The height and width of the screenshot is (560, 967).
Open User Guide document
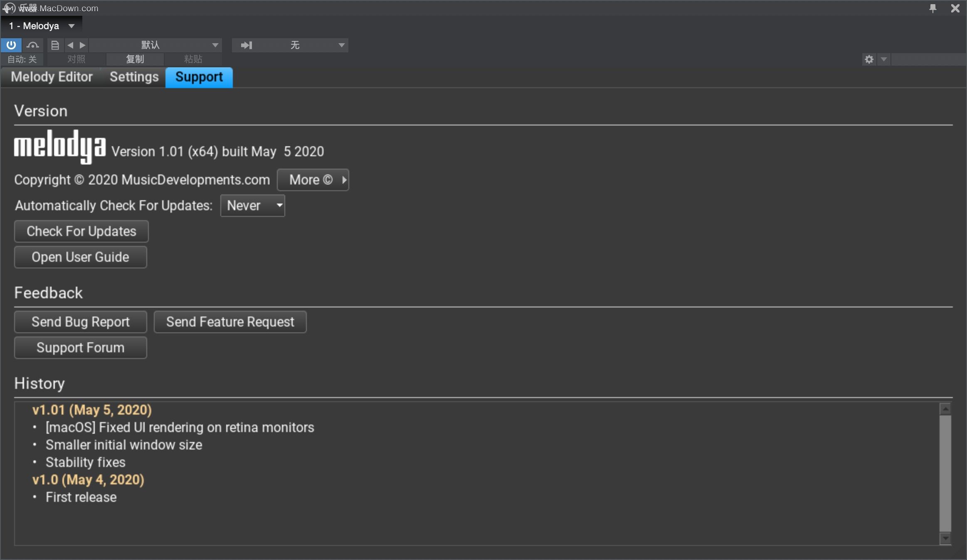(79, 257)
